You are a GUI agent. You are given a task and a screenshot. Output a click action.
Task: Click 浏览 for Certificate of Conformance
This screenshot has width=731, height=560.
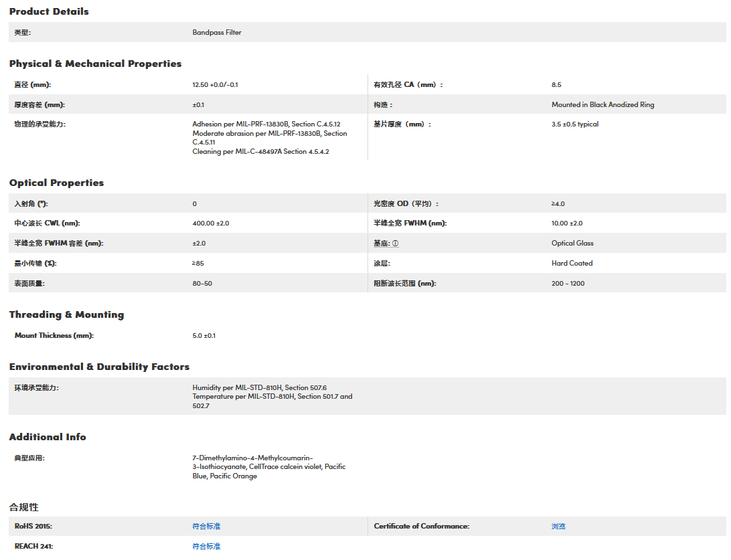pos(558,527)
